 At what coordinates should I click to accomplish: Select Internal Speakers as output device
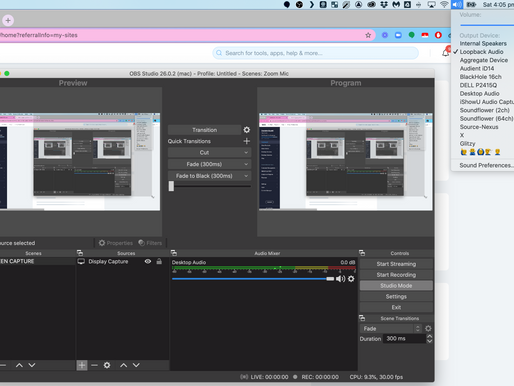[483, 43]
